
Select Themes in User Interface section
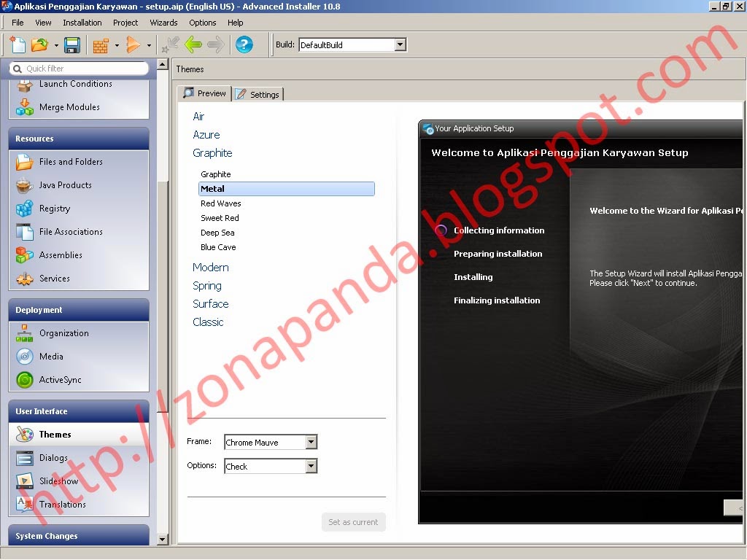coord(79,435)
